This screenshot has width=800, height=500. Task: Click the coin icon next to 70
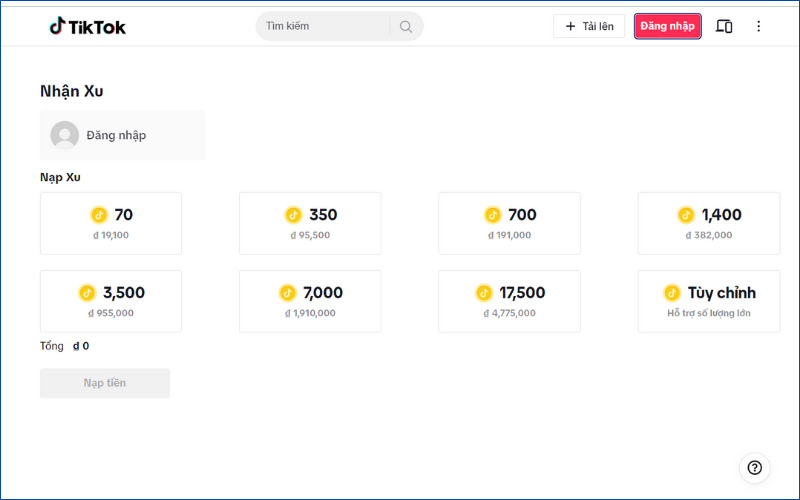(x=99, y=215)
